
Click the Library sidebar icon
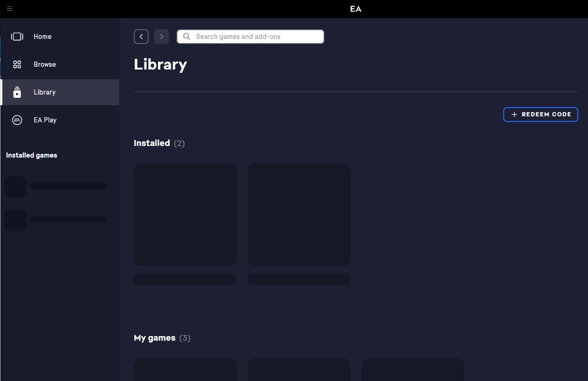tap(17, 92)
